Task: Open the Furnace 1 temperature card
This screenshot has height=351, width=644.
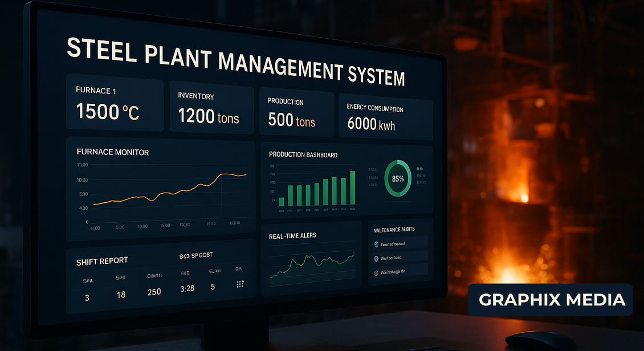Action: (x=115, y=107)
